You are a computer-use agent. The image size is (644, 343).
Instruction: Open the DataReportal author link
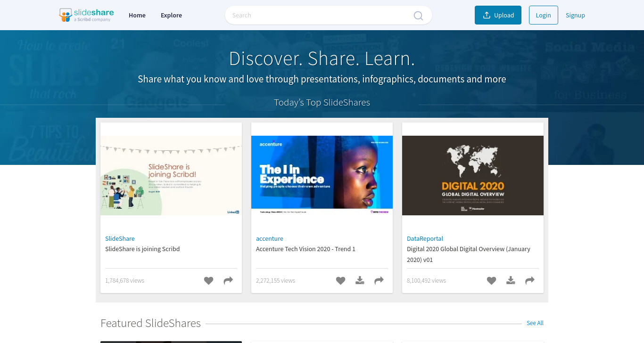coord(425,238)
